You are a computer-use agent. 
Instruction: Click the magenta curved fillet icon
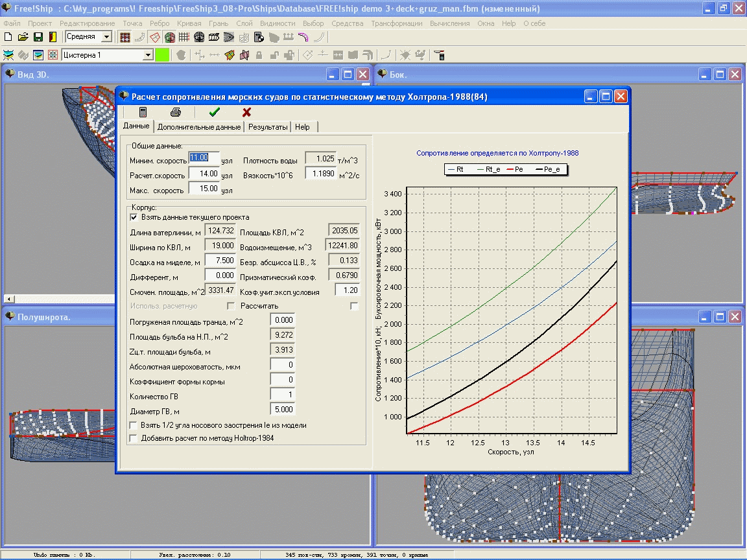click(303, 37)
